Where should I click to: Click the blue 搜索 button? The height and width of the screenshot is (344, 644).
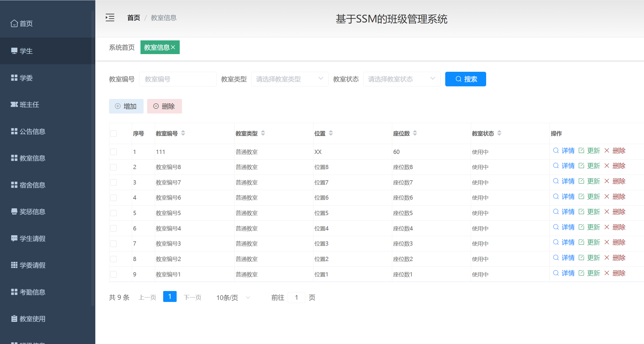coord(465,79)
